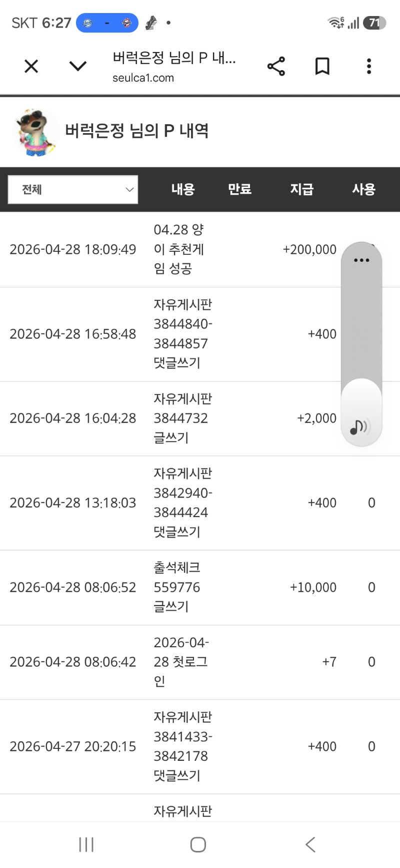Tap the 출석체크 559776 글쓰기 entry
This screenshot has height=868, width=400.
click(177, 587)
